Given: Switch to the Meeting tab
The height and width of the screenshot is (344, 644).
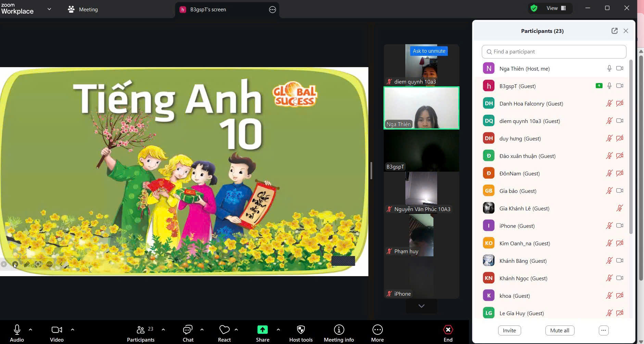Looking at the screenshot, I should pos(83,10).
